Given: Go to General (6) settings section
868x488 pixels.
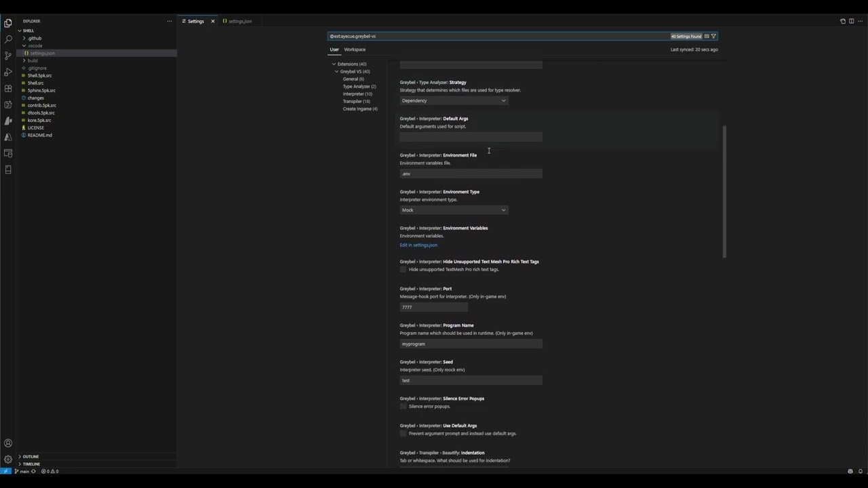Looking at the screenshot, I should tap(353, 79).
